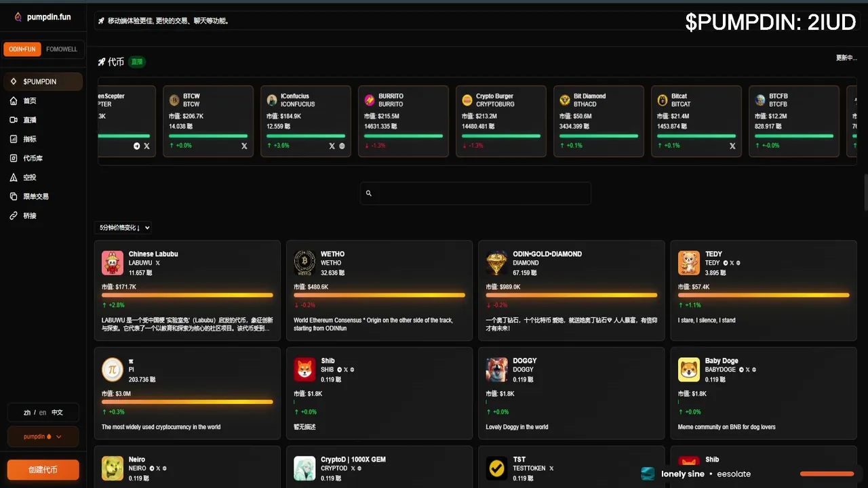Open the TEDY bear token image
Viewport: 868px width, 488px height.
689,262
